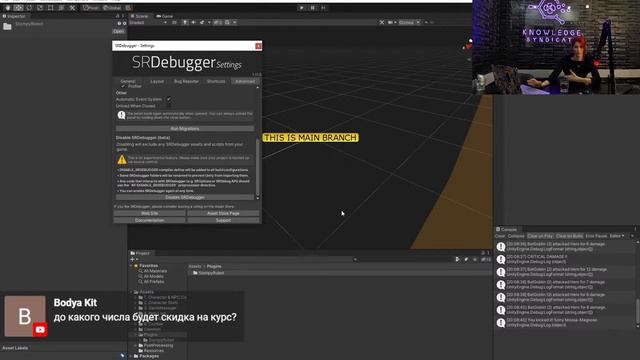640x360 pixels.
Task: Open StompyRobot folder in Plugins list
Action: 209,273
